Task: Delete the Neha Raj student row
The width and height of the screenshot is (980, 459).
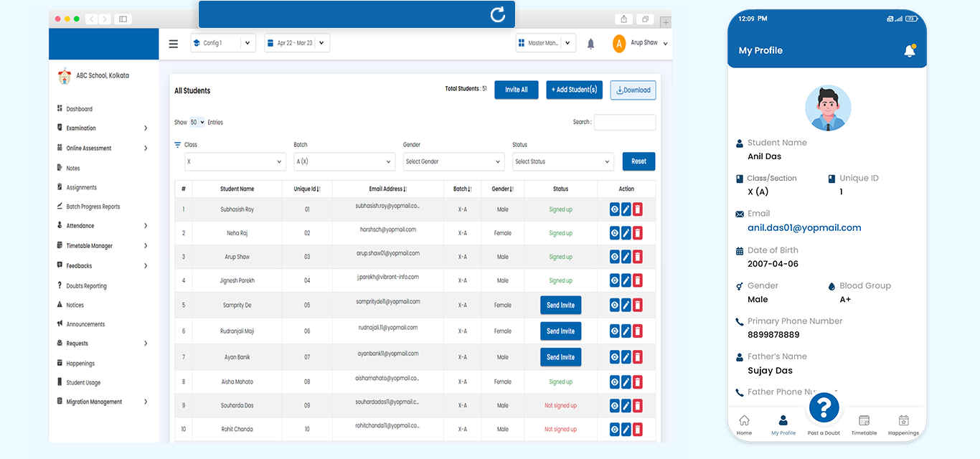Action: coord(637,233)
